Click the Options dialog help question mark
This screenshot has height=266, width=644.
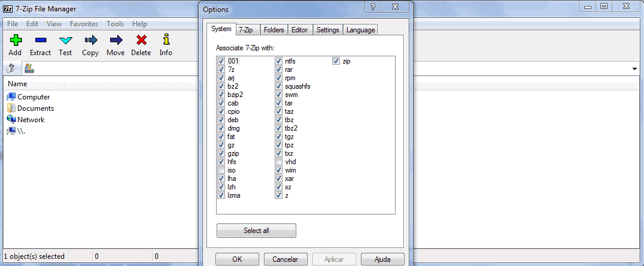coord(373,7)
